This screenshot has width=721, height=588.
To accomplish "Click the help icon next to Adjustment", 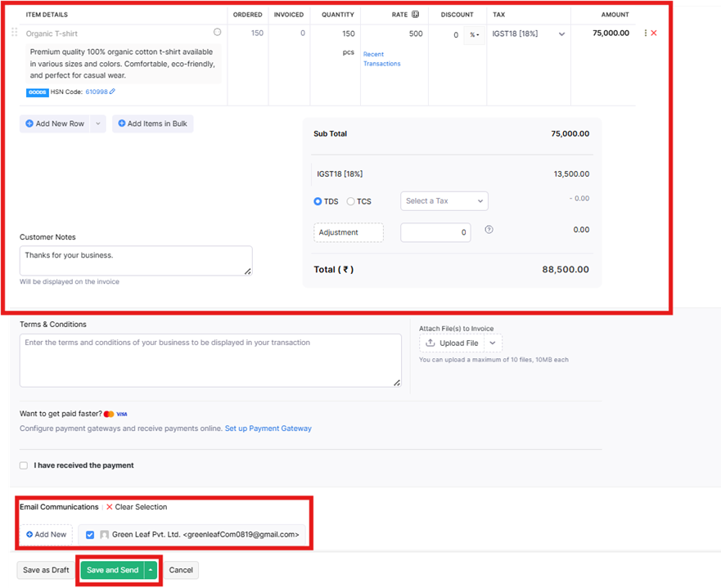I will pos(489,231).
